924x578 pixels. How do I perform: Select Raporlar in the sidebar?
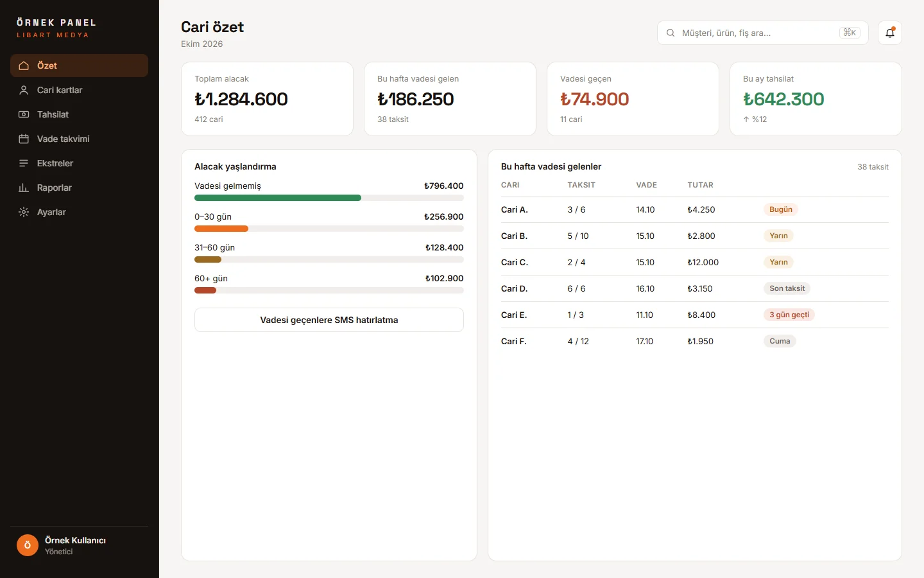(79, 188)
